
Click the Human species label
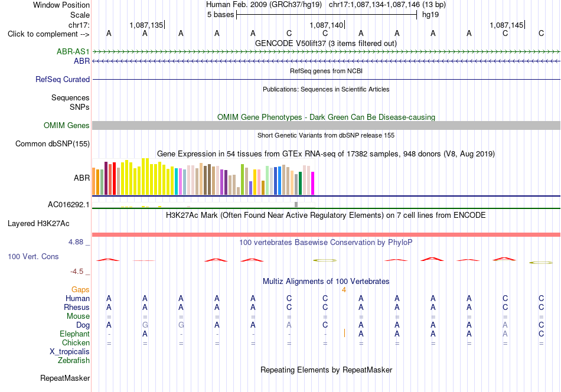[x=77, y=298]
